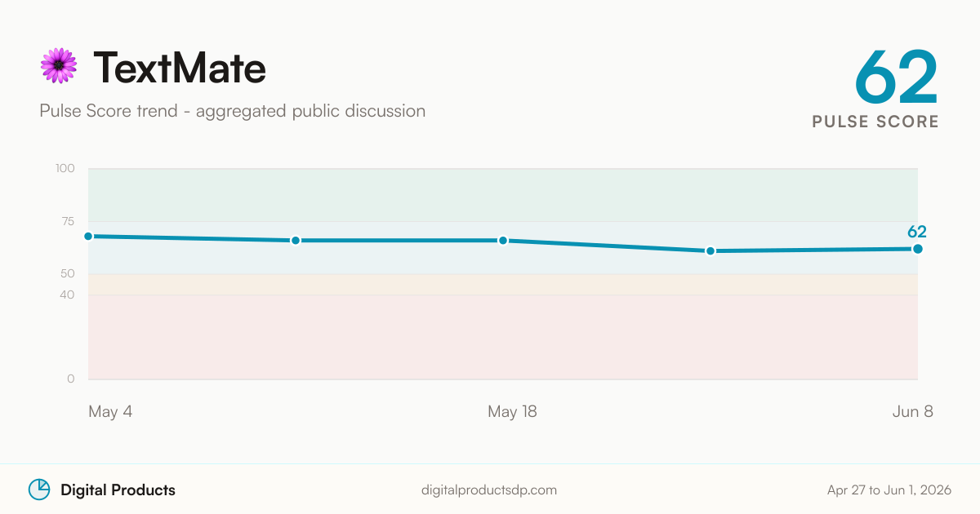This screenshot has width=980, height=514.
Task: Click the Jun 8 axis label
Action: [912, 411]
